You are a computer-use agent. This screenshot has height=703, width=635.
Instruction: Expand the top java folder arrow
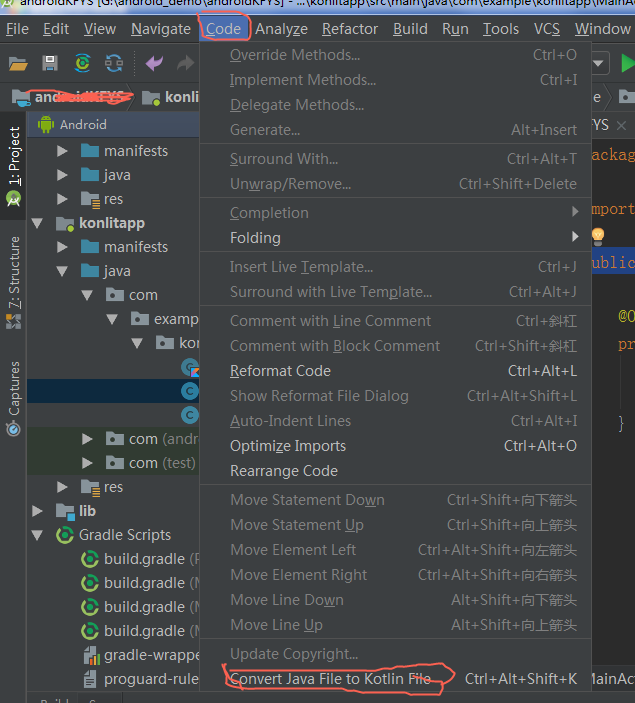pyautogui.click(x=62, y=175)
